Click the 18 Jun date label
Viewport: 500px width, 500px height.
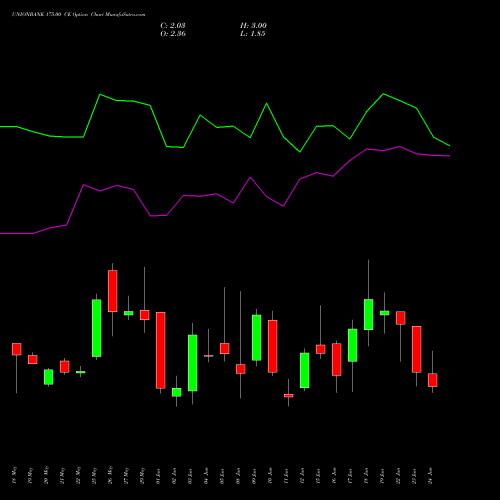366,476
